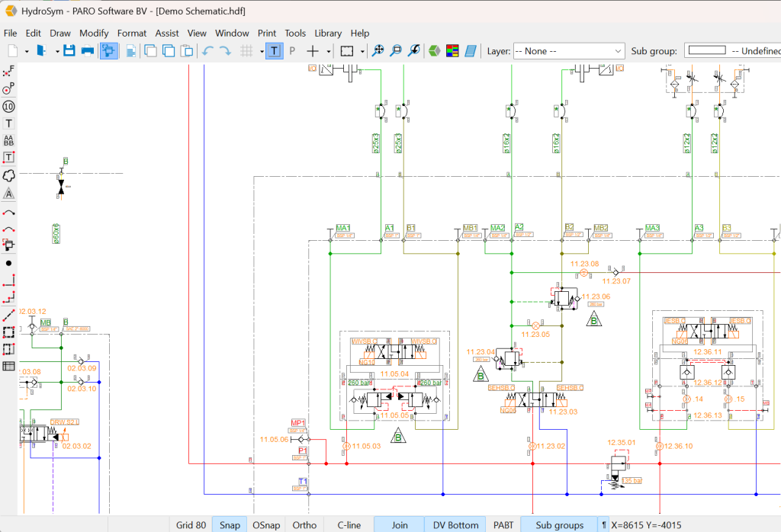Click the New file icon

(x=13, y=51)
